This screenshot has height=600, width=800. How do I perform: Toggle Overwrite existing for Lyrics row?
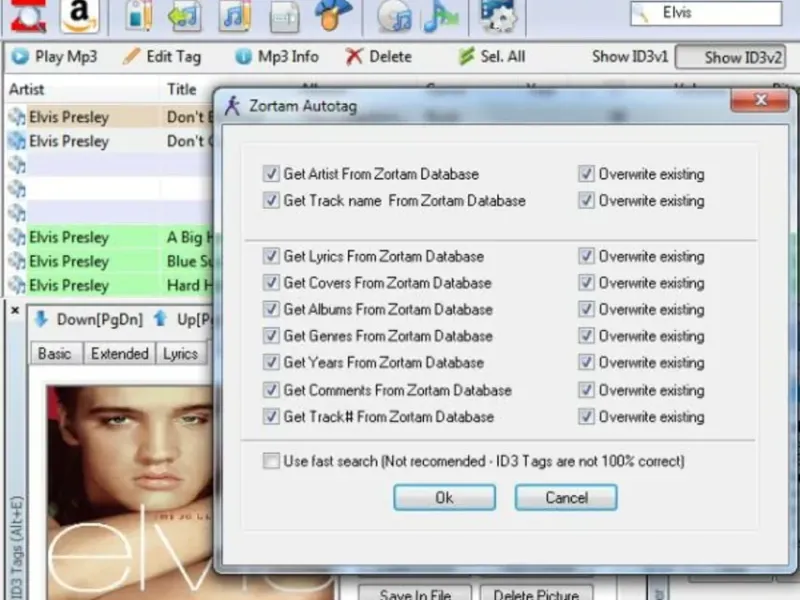point(586,256)
